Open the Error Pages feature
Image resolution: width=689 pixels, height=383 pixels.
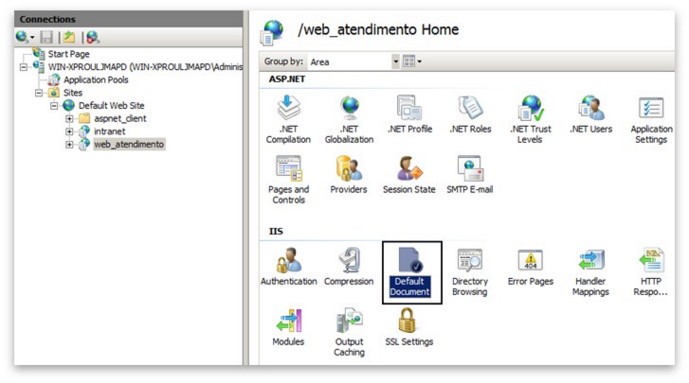pos(530,266)
